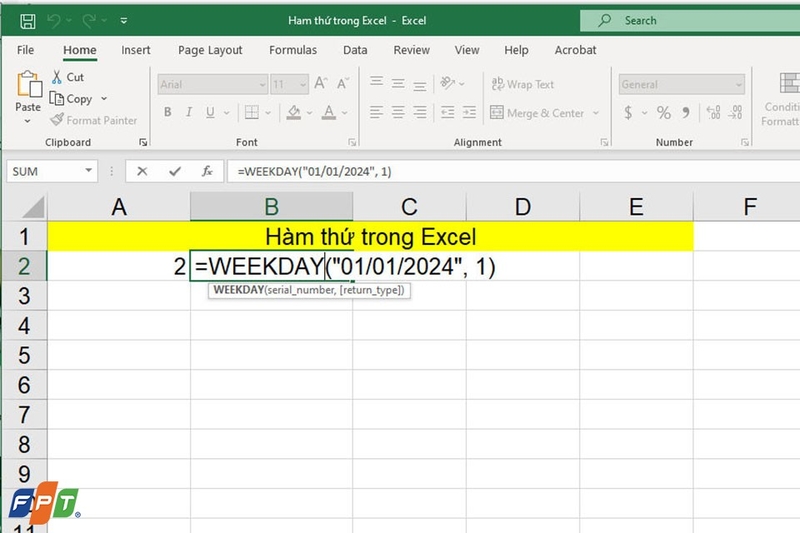
Task: Click Fill Color bucket swatch
Action: tap(293, 112)
